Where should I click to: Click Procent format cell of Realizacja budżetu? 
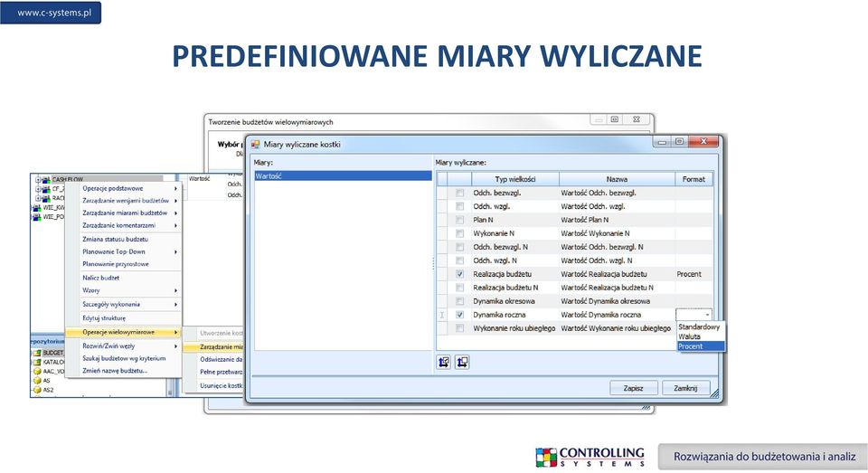click(693, 274)
